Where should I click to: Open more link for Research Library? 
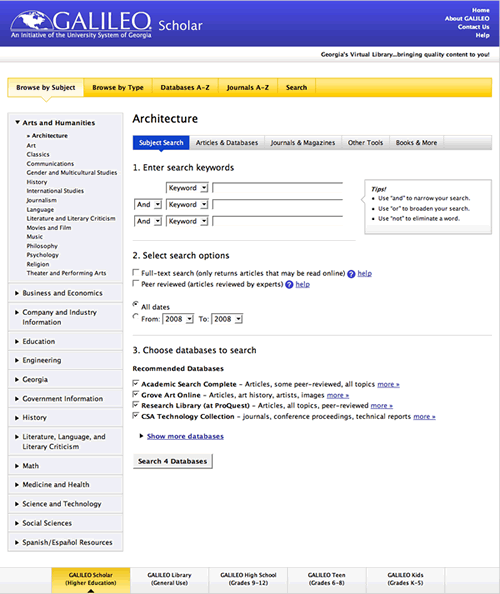coord(381,406)
